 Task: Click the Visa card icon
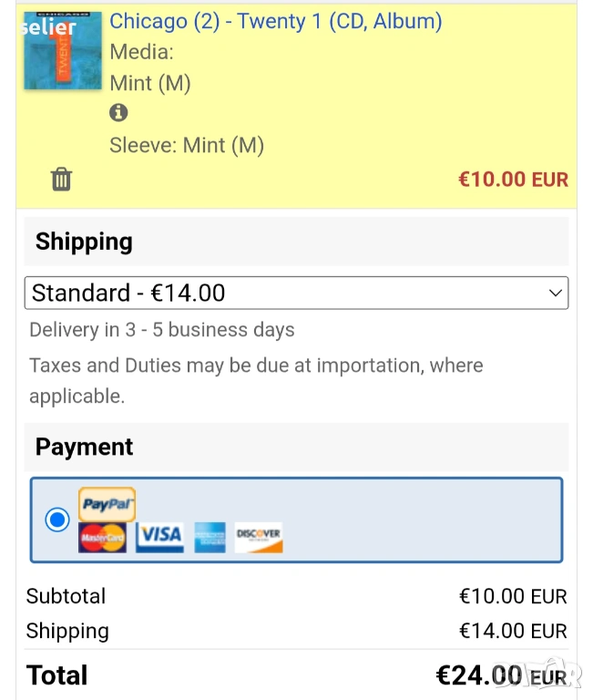[x=159, y=536]
